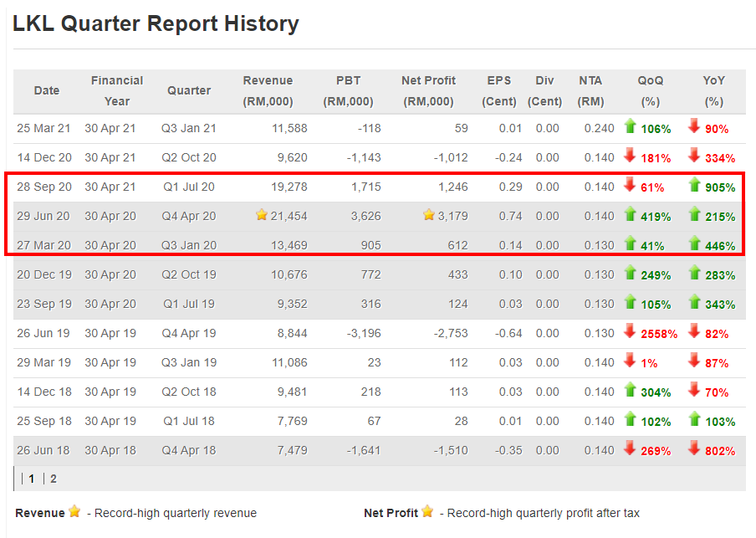Click the green up arrow beside YoY 905%

click(693, 186)
